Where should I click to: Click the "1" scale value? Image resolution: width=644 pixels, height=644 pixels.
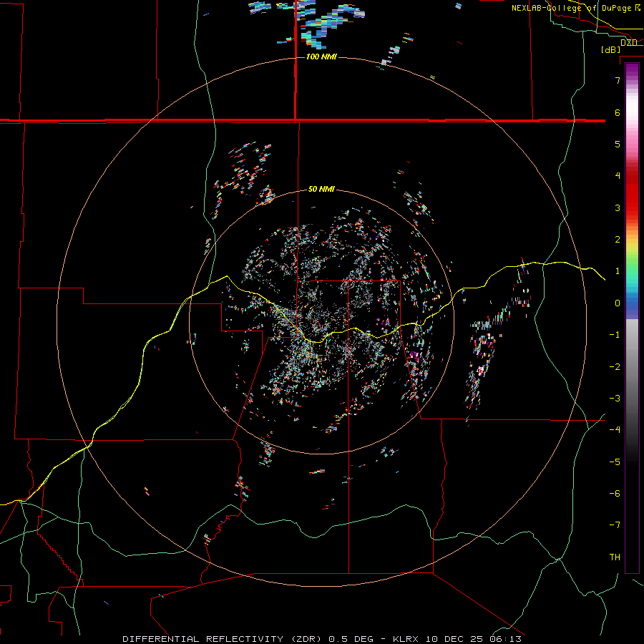pos(618,271)
